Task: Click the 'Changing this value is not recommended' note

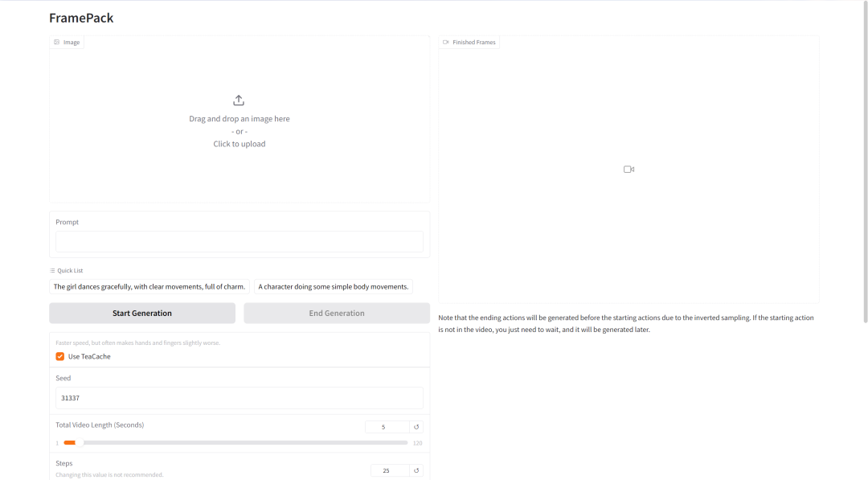Action: pyautogui.click(x=109, y=475)
